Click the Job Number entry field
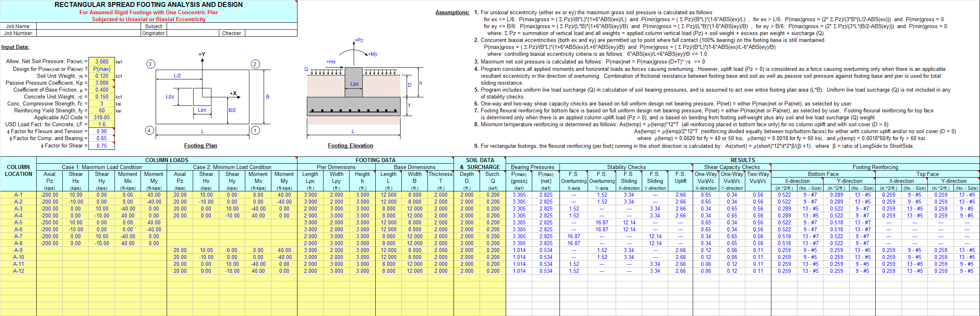 pos(88,33)
